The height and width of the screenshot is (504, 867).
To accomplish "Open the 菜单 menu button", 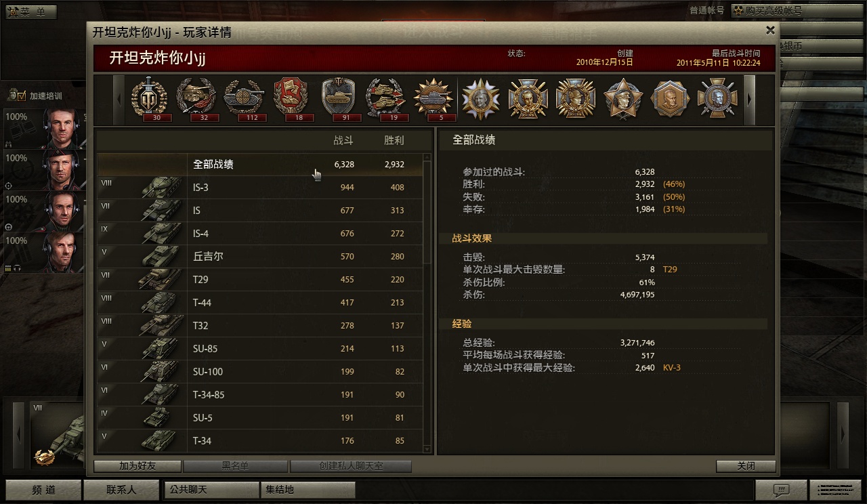I will tap(31, 12).
